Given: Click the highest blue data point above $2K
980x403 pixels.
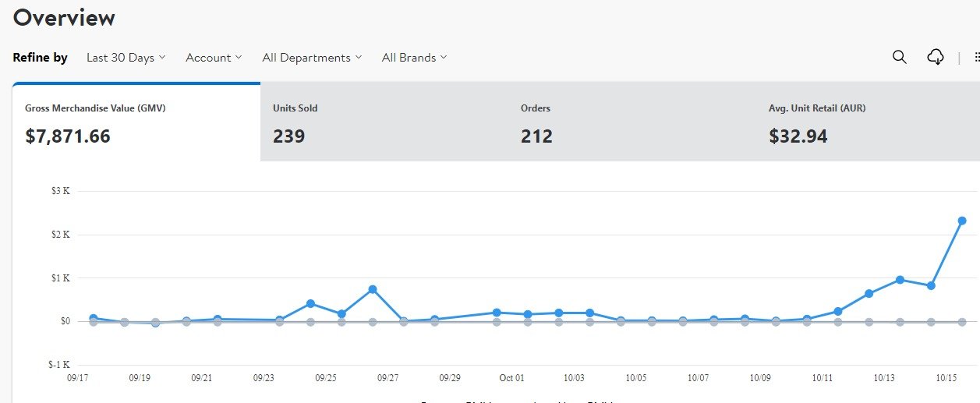Looking at the screenshot, I should click(962, 221).
